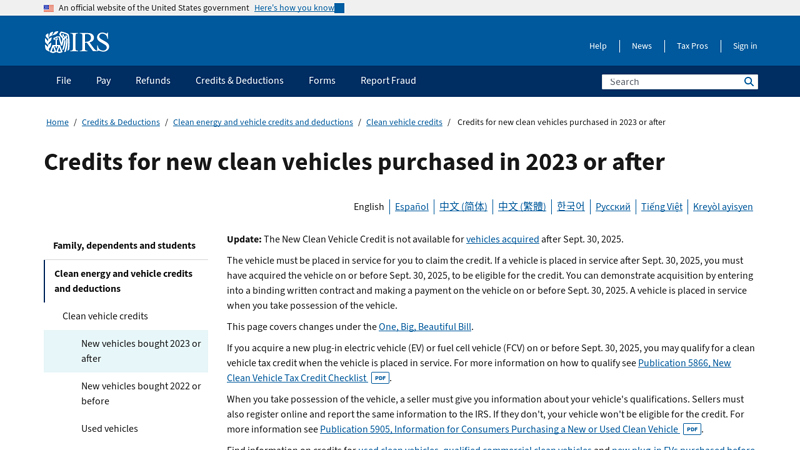Switch language to 中文 (简体)

coord(463,207)
